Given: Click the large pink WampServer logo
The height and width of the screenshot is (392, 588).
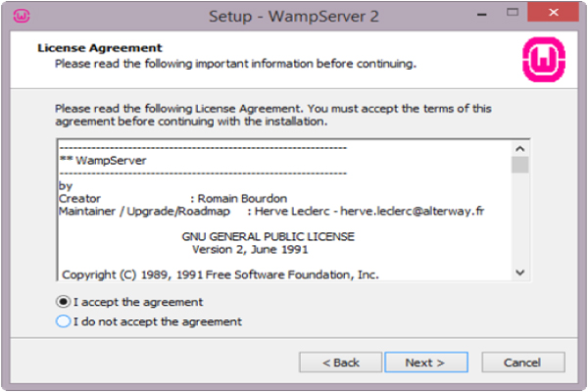Looking at the screenshot, I should [544, 60].
